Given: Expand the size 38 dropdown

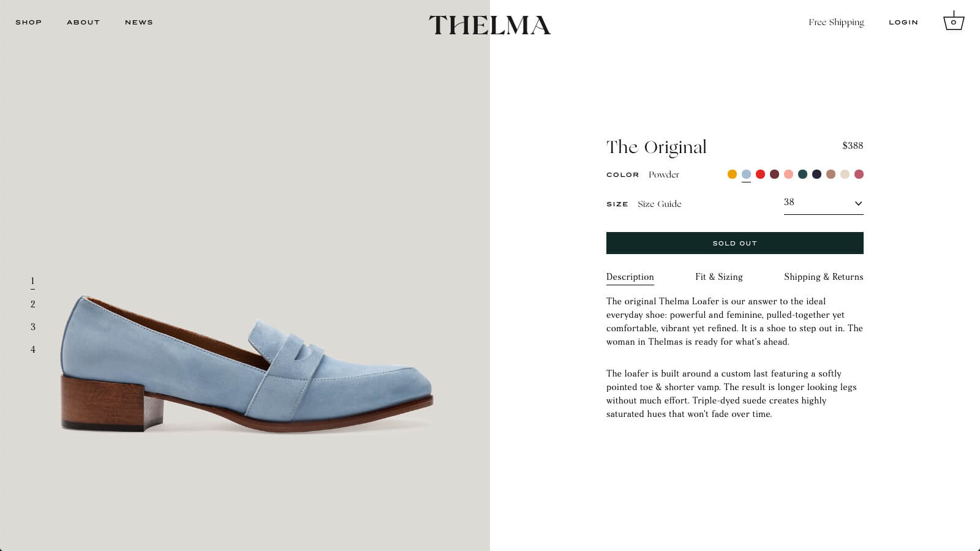Looking at the screenshot, I should [823, 203].
